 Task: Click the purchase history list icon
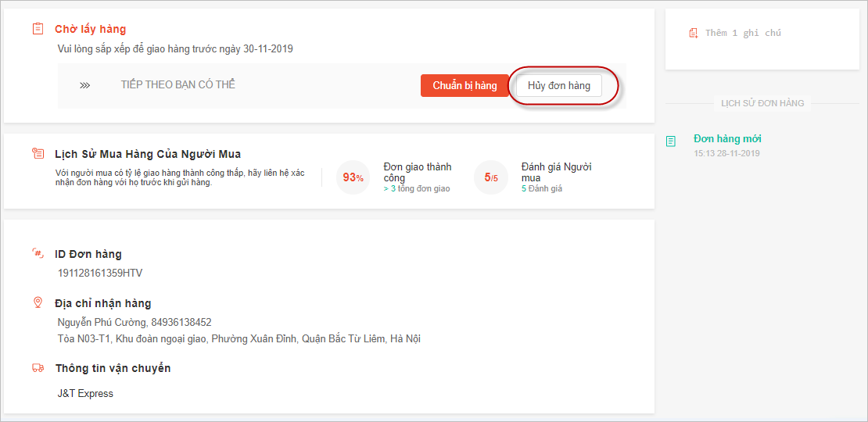38,154
